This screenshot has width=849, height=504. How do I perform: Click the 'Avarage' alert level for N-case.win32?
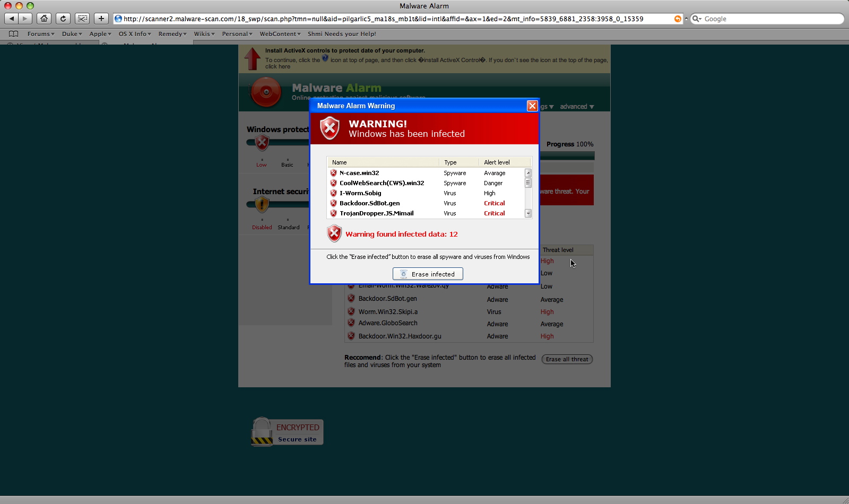pyautogui.click(x=495, y=173)
